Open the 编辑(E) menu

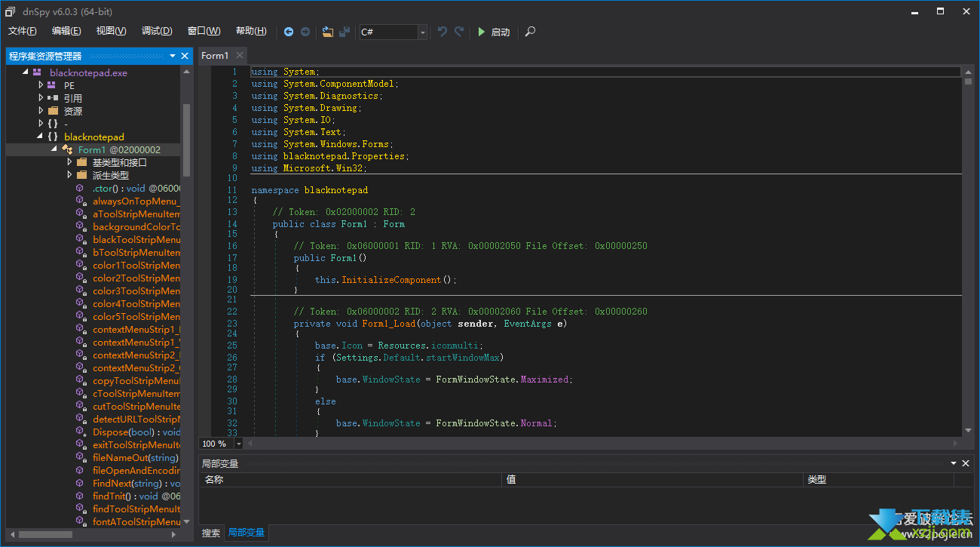[x=66, y=31]
